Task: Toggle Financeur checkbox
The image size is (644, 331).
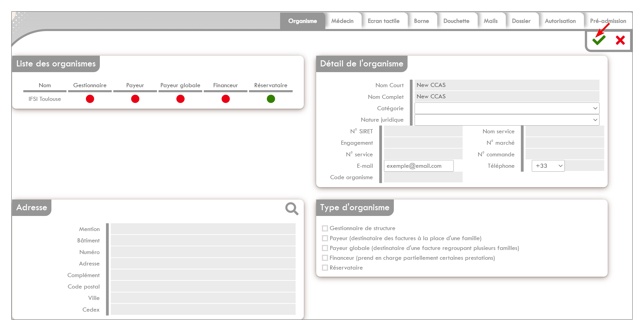Action: (x=325, y=258)
